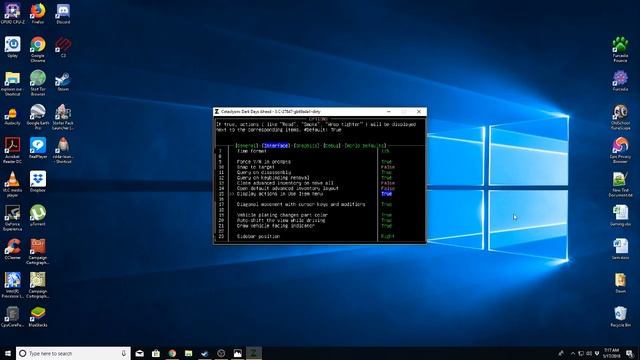The width and height of the screenshot is (640, 360).
Task: Toggle Snap to target False value
Action: click(x=388, y=167)
